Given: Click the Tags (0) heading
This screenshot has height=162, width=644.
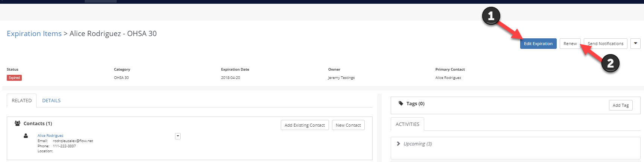Looking at the screenshot, I should 416,103.
